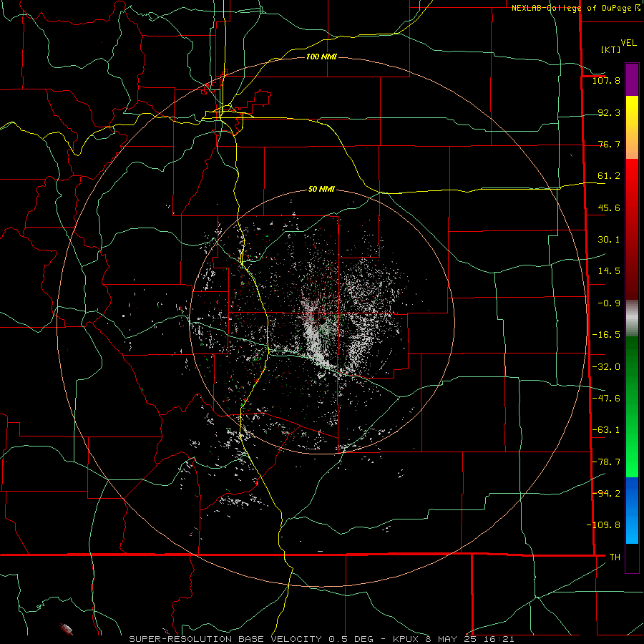
Task: Select the 30.1 velocity scale value
Action: click(609, 240)
